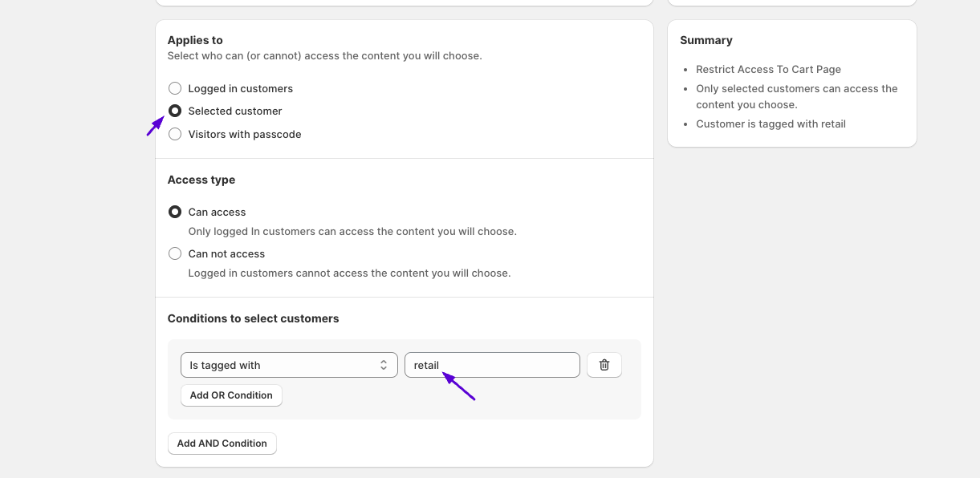Delete the condition with the trash icon

click(604, 365)
